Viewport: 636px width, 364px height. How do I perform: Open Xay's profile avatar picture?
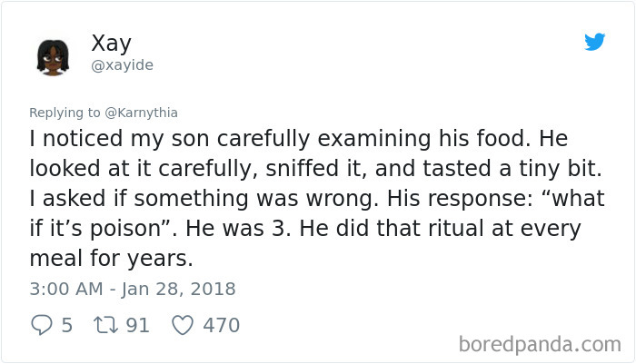(x=53, y=57)
